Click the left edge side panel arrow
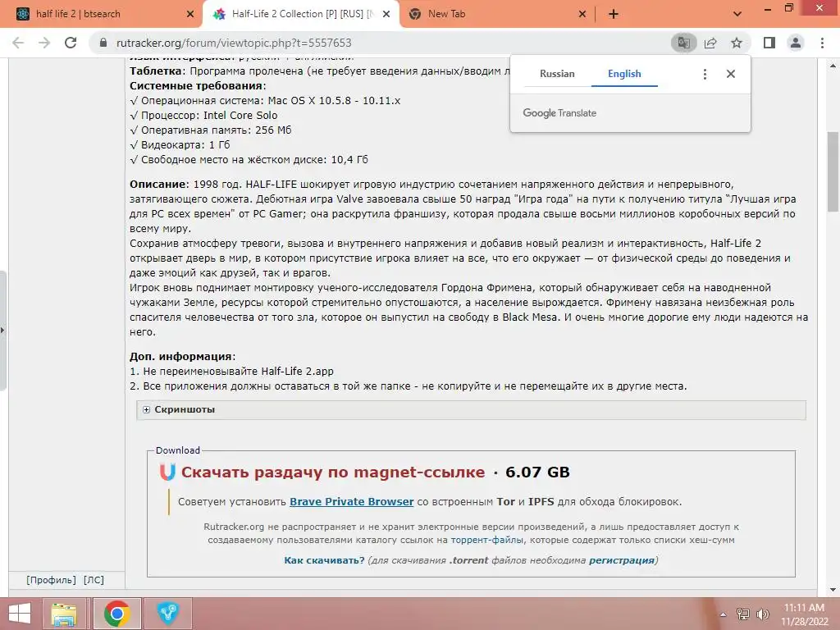Viewport: 840px width, 630px height. [x=2, y=330]
